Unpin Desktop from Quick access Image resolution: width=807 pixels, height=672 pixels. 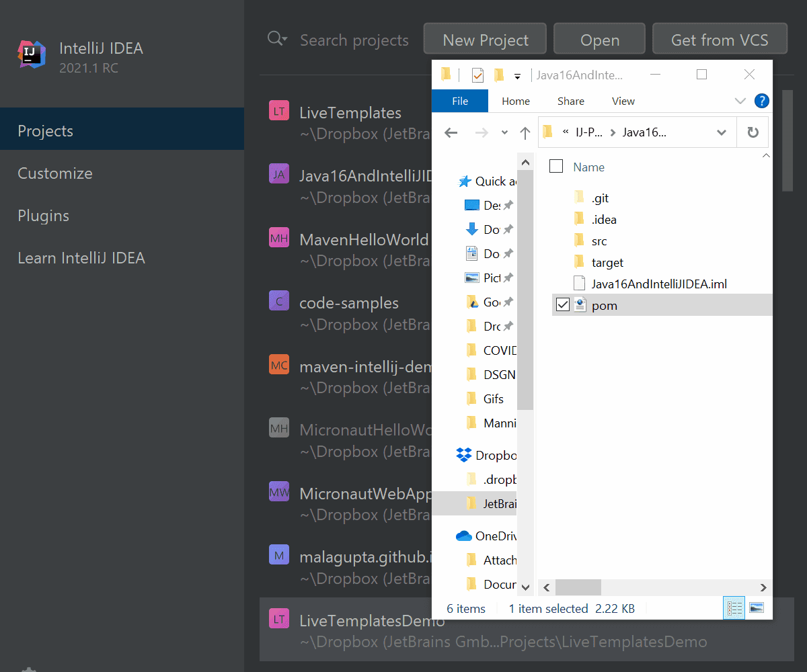pyautogui.click(x=508, y=205)
